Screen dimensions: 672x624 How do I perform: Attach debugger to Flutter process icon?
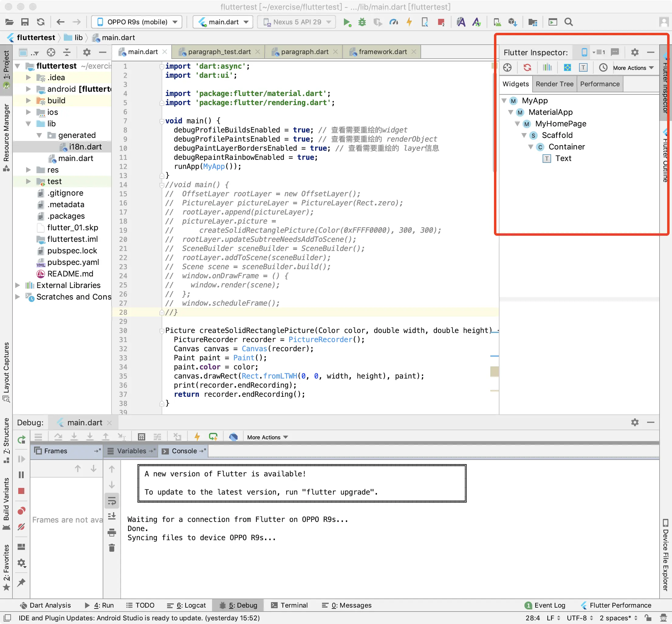click(x=425, y=22)
